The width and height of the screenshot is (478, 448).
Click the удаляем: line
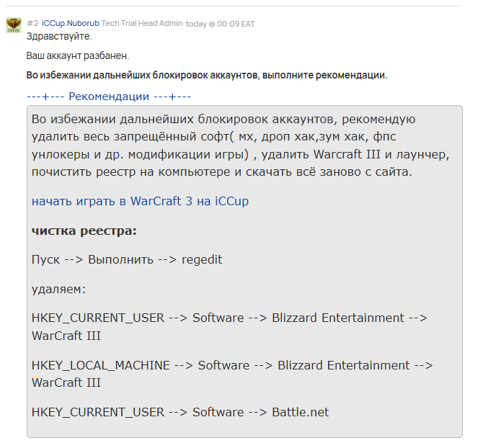click(59, 289)
